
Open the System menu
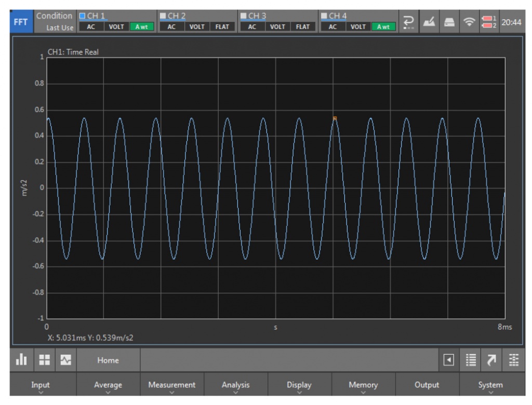click(490, 385)
